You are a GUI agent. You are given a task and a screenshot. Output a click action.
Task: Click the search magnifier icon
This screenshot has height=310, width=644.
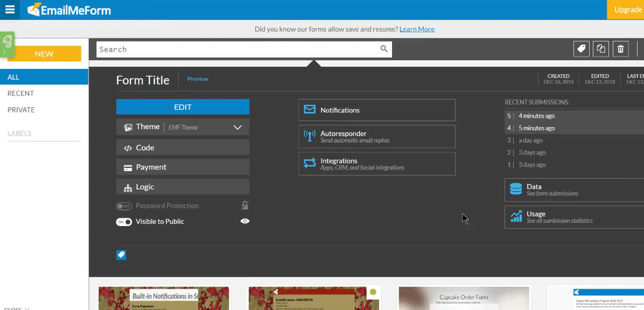(384, 49)
